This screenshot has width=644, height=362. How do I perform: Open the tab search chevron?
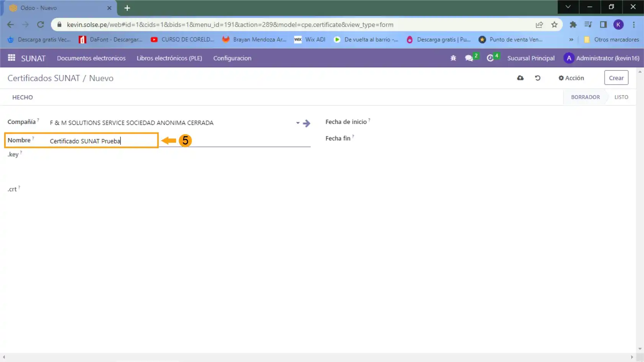pyautogui.click(x=568, y=7)
